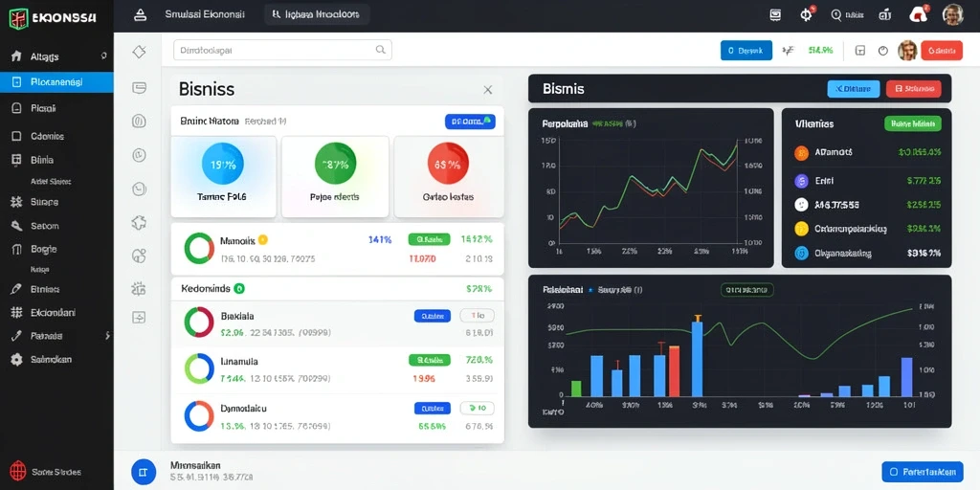Open the gear icon with red badge
The width and height of the screenshot is (980, 490).
coord(807,14)
